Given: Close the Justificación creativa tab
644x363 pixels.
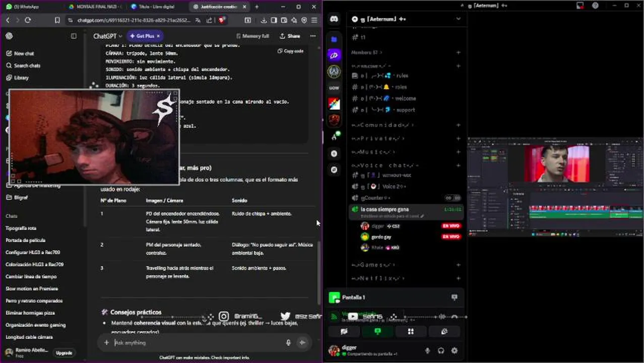Looking at the screenshot, I should (x=245, y=7).
